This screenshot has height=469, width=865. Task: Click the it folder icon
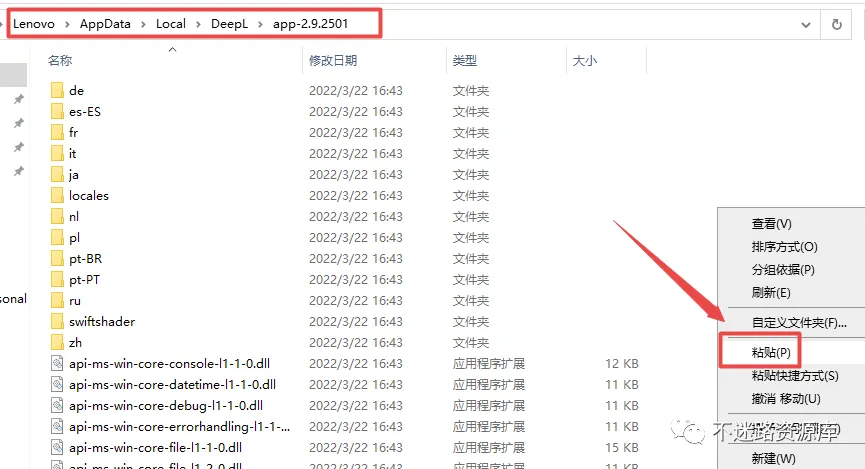pos(57,153)
